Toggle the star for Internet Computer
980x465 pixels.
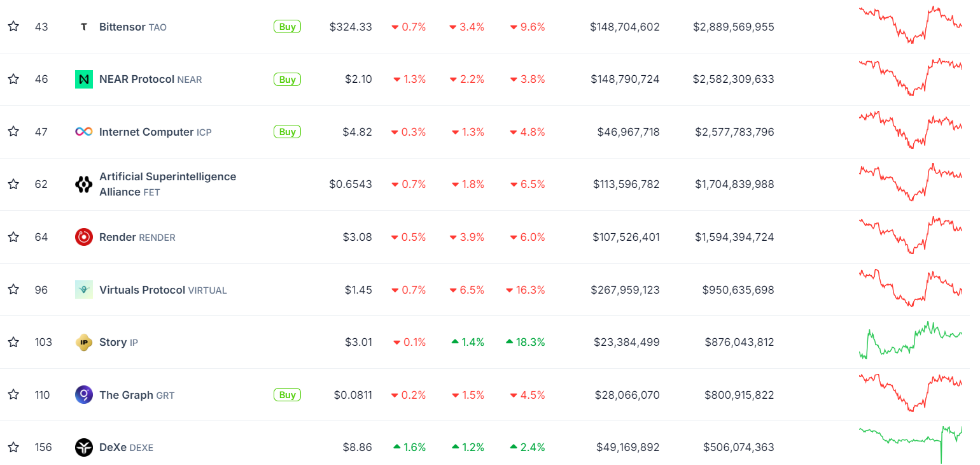point(13,132)
